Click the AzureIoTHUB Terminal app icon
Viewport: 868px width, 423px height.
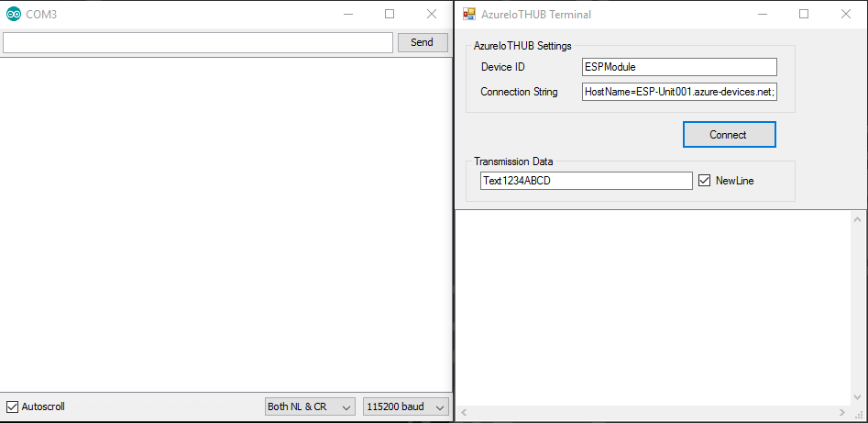469,14
